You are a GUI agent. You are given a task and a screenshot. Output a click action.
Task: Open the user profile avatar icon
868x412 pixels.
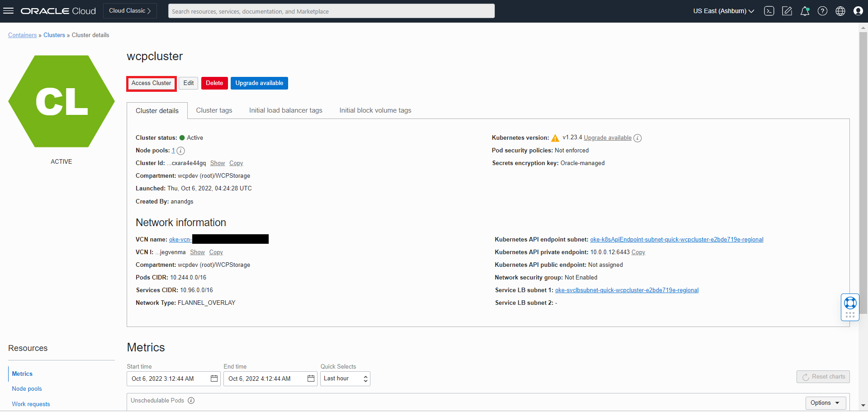(x=858, y=11)
